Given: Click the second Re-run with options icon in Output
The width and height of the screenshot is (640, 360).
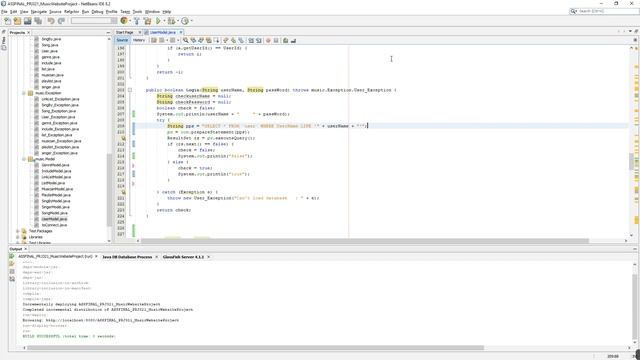Looking at the screenshot, I should tap(12, 264).
